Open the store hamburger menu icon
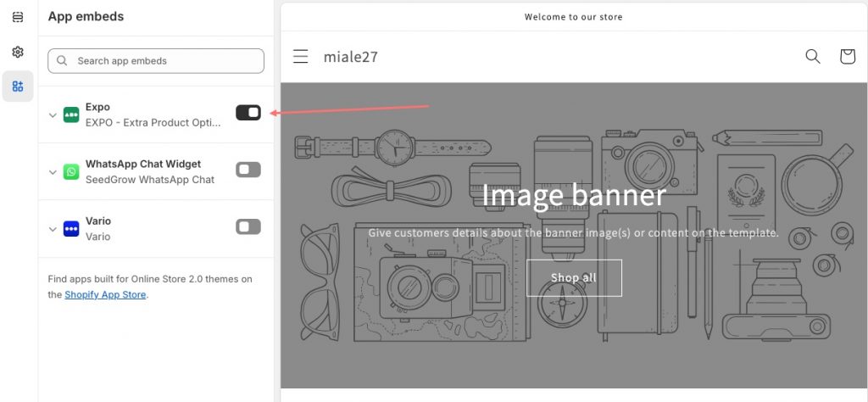 (301, 57)
